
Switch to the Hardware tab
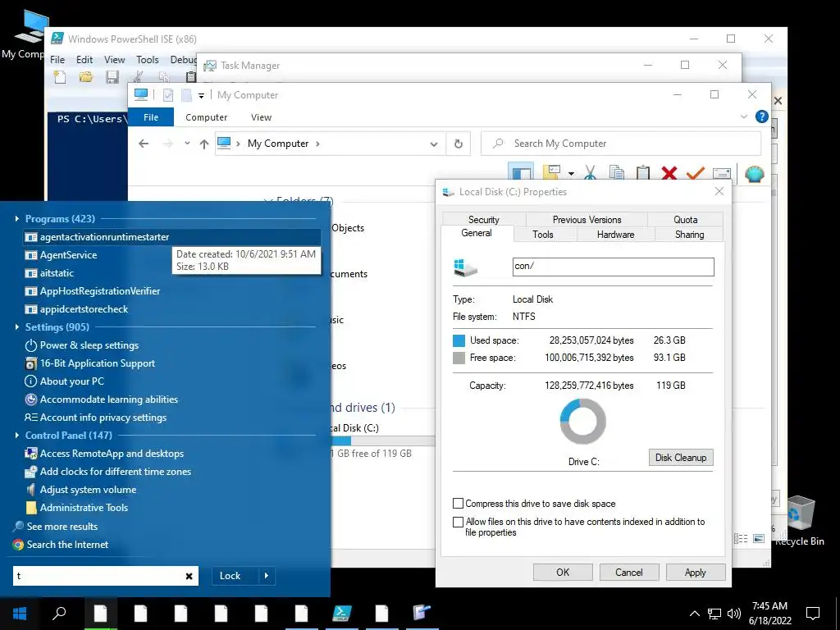615,234
